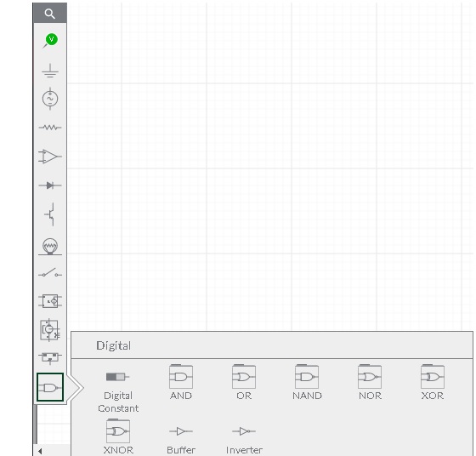The image size is (476, 456).
Task: Select the XNOR gate component
Action: [118, 436]
